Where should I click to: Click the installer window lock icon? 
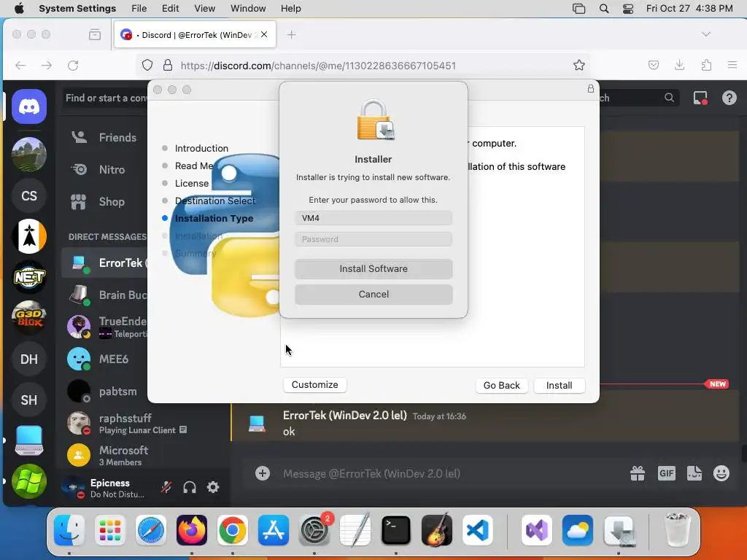[x=591, y=88]
